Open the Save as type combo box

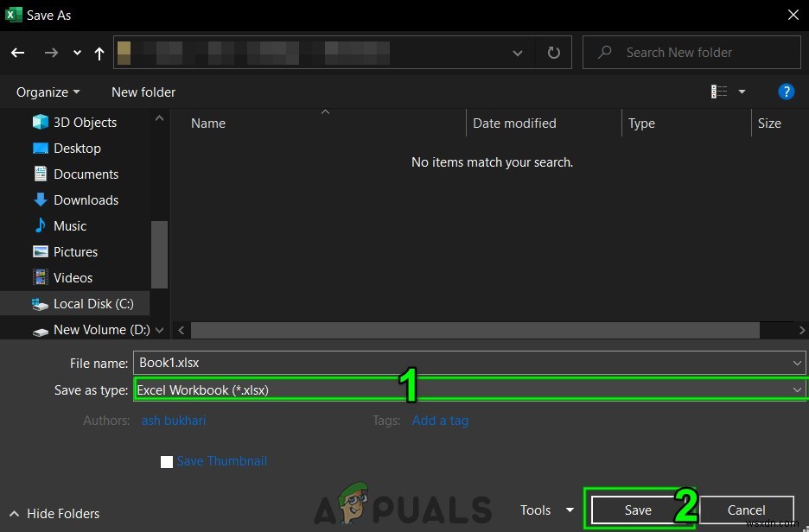[x=469, y=389]
